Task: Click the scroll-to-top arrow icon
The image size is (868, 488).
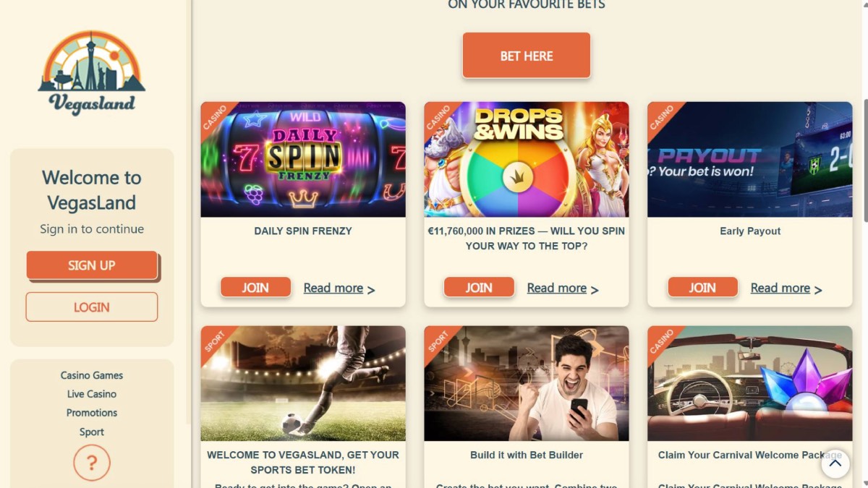Action: click(x=835, y=463)
